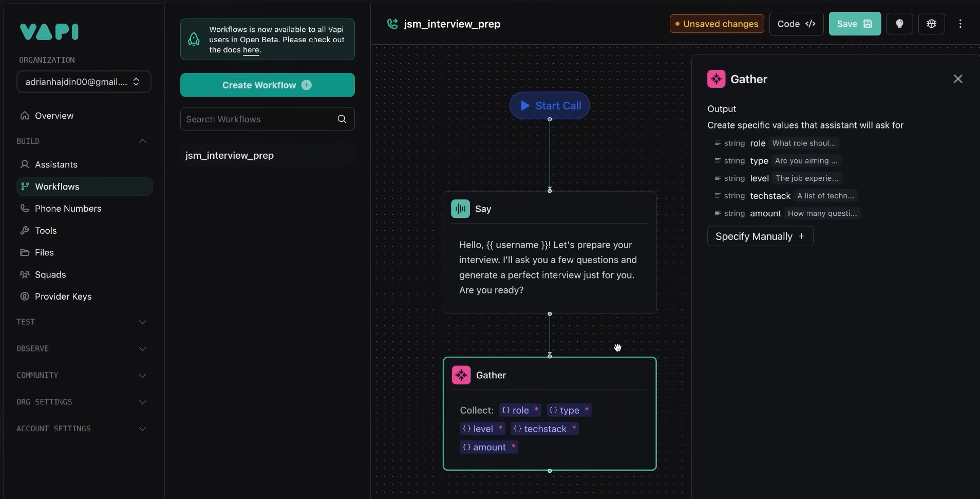Click the Vapi logo

(49, 32)
